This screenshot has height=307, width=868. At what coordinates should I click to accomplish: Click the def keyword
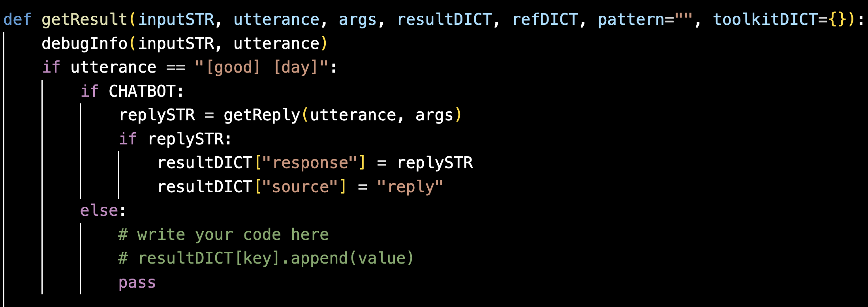[x=17, y=19]
